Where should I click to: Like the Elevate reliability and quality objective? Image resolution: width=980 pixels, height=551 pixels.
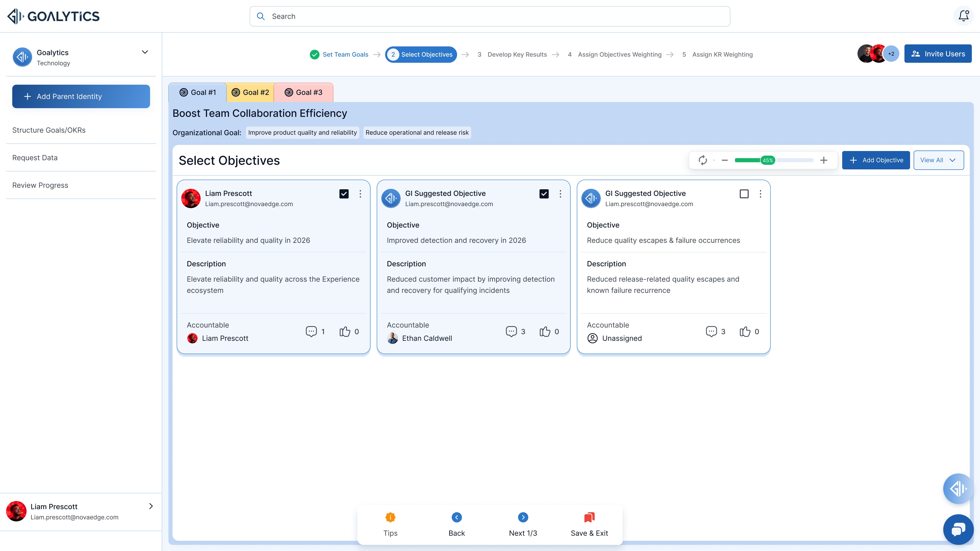345,331
